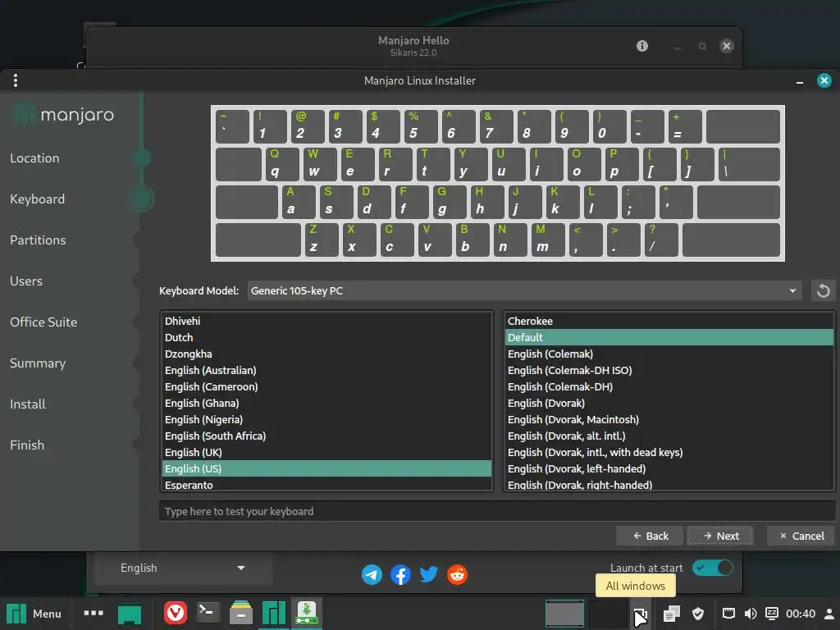Viewport: 840px width, 630px height.
Task: Launch the terminal from the taskbar
Action: tap(208, 613)
